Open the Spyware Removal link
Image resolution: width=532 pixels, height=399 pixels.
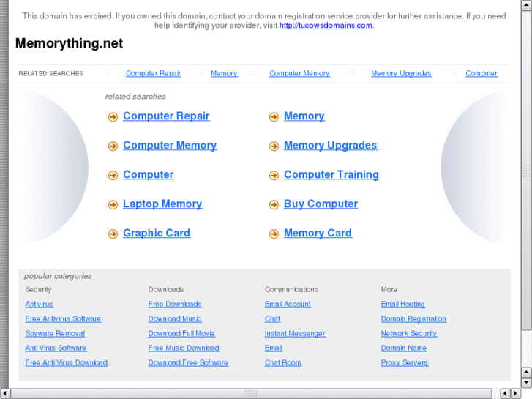(x=55, y=333)
